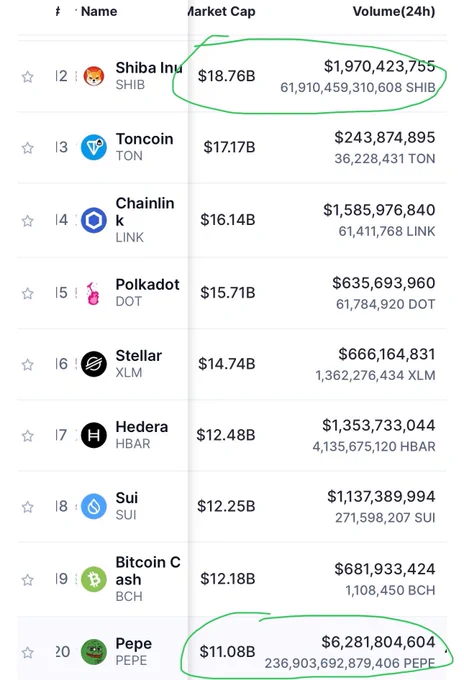Sort table by Volume(24h) header
The height and width of the screenshot is (680, 464).
pos(394,11)
